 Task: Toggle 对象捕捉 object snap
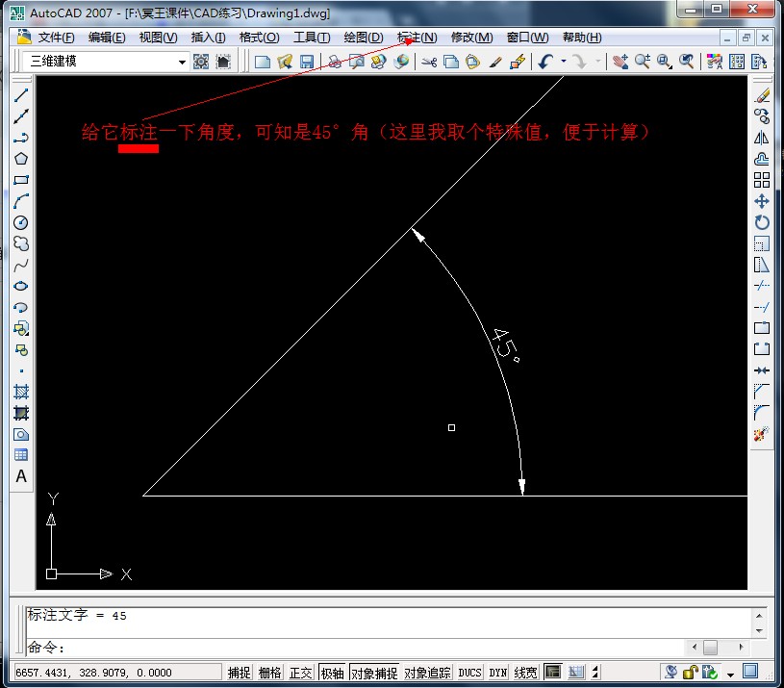(x=374, y=673)
